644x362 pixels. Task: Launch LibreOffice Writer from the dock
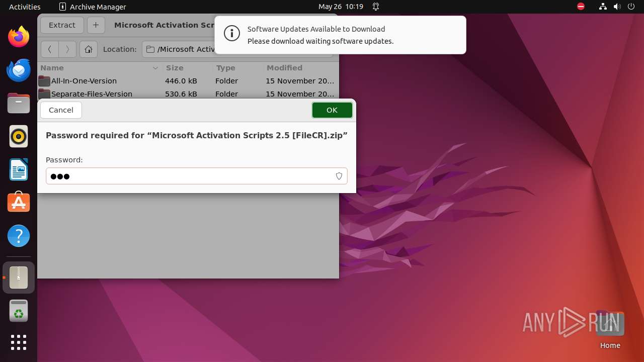click(x=19, y=169)
